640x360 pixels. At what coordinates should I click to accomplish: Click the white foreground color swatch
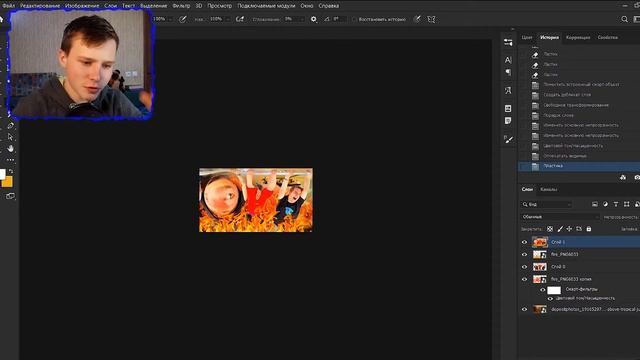tap(2, 174)
